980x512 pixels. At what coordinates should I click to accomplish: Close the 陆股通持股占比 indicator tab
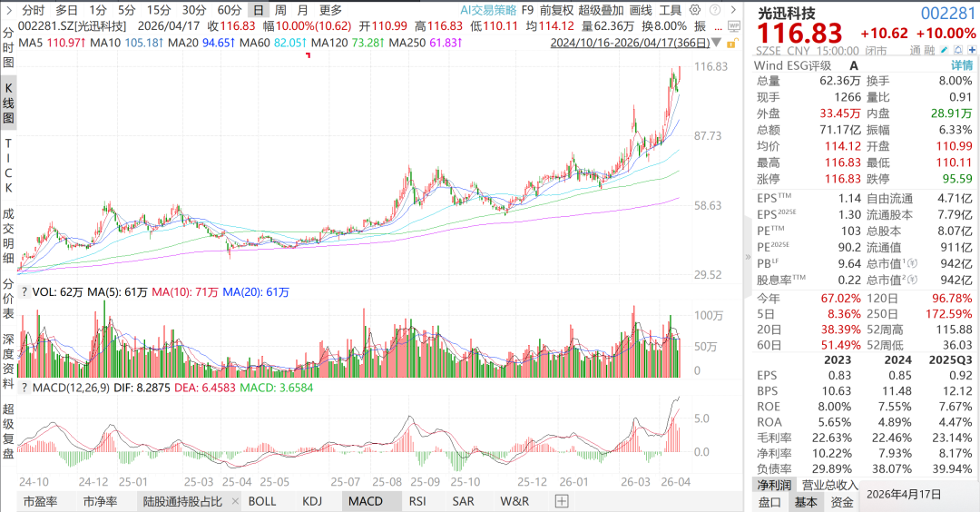(235, 501)
